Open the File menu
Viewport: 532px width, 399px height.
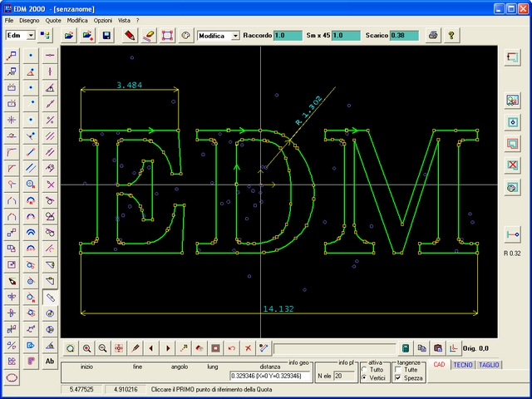(9, 20)
